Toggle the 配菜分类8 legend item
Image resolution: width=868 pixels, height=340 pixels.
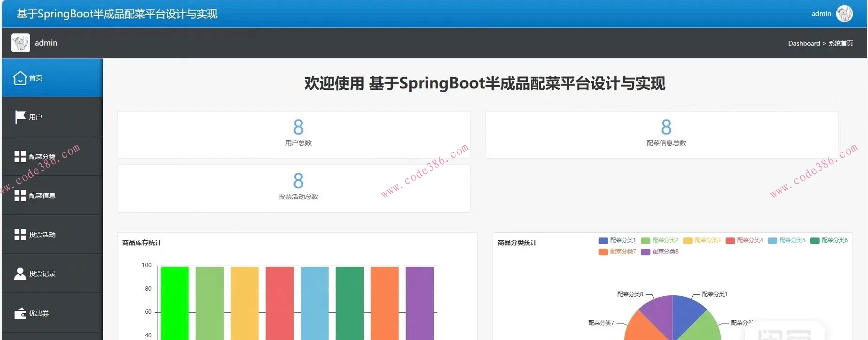coord(659,252)
